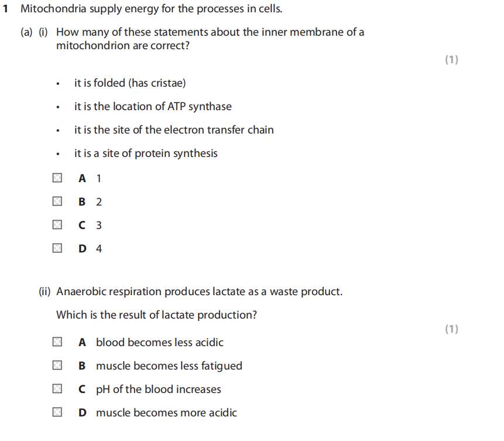Mark the checkbox next to answer D "4"
Image resolution: width=504 pixels, height=441 pixels.
pyautogui.click(x=56, y=248)
